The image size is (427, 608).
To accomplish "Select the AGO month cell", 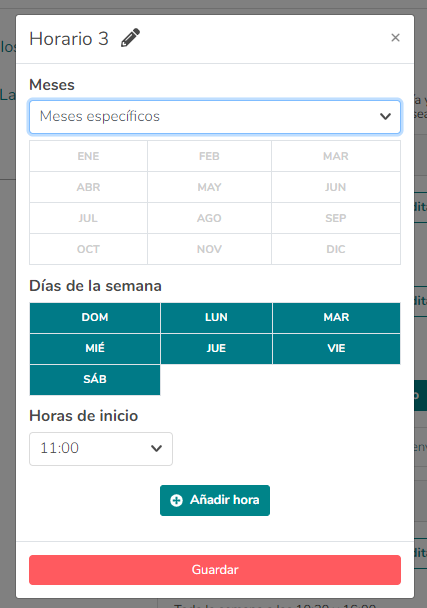I will [x=209, y=218].
